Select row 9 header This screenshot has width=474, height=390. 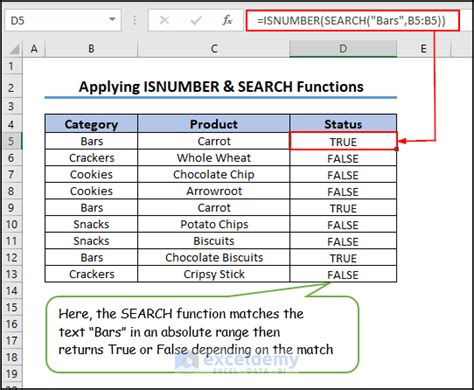[x=11, y=208]
